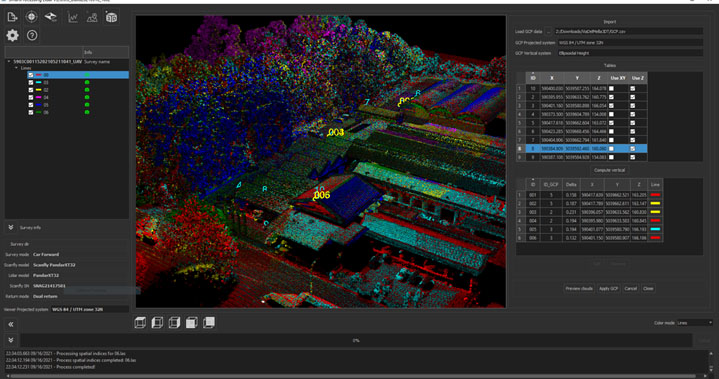Toggle visibility checkbox of line 03
The image size is (719, 379).
point(31,82)
